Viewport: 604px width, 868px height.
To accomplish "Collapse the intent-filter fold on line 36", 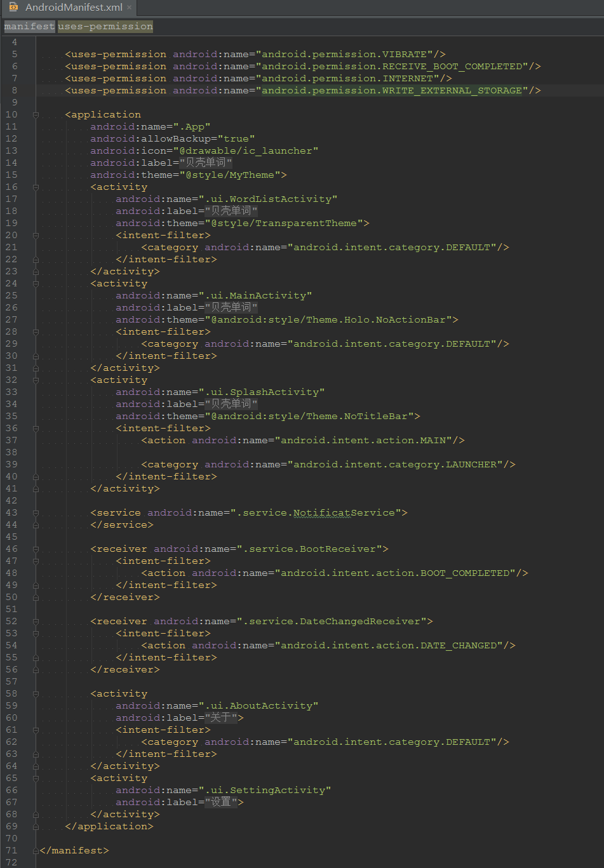I will pos(36,429).
